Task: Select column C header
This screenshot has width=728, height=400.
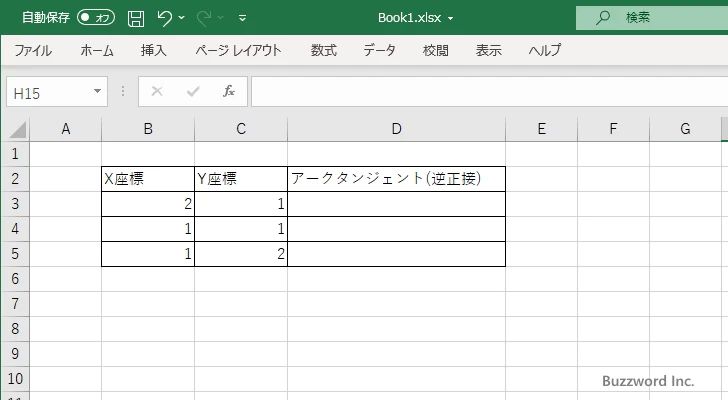Action: click(241, 129)
